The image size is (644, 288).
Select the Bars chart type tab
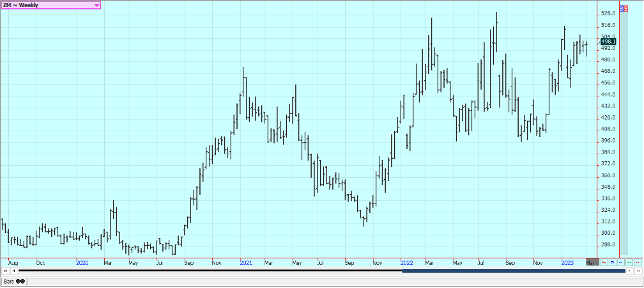(x=10, y=281)
